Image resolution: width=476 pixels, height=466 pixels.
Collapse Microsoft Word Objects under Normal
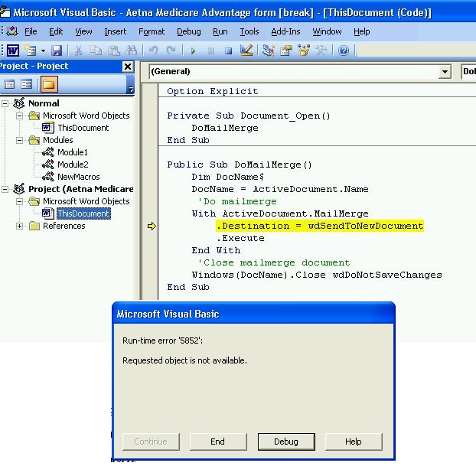point(19,116)
